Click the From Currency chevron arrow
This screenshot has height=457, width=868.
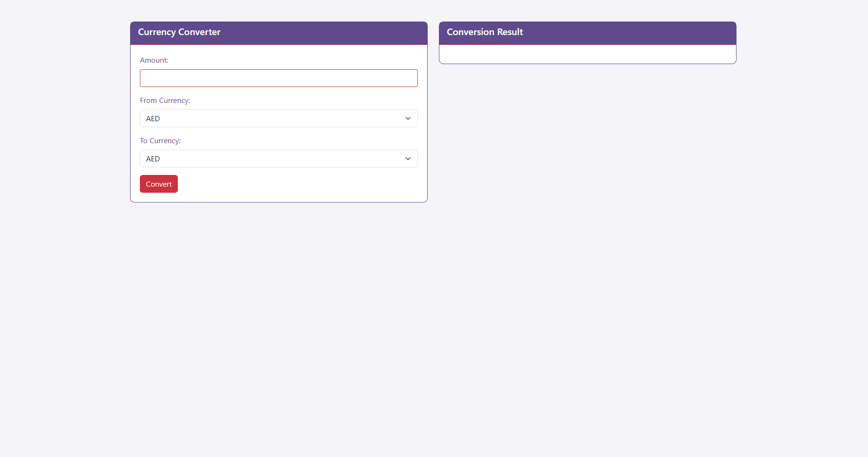pos(408,118)
